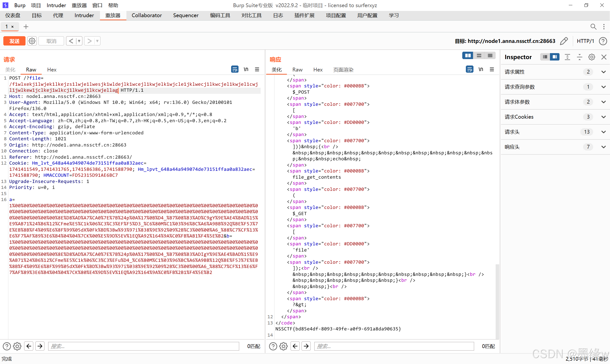Viewport: 610px width, 364px height.
Task: Click help icon next to HTTP/1
Action: pyautogui.click(x=603, y=41)
